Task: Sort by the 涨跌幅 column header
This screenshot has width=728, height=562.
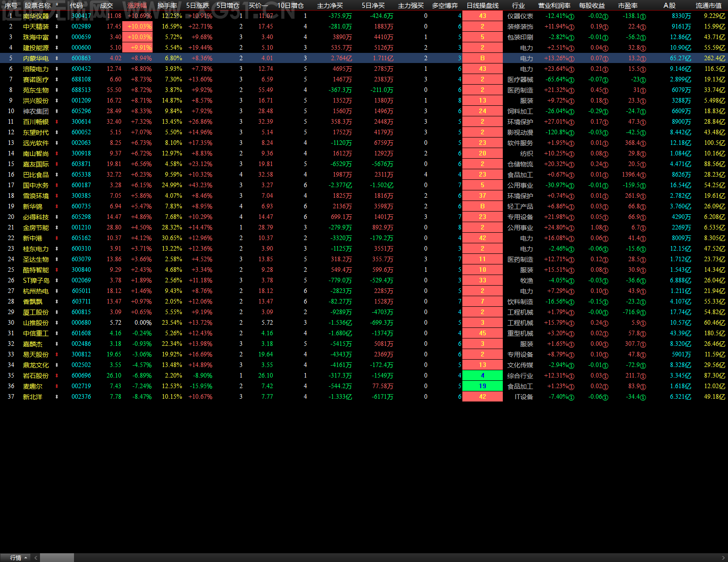Action: click(x=137, y=6)
